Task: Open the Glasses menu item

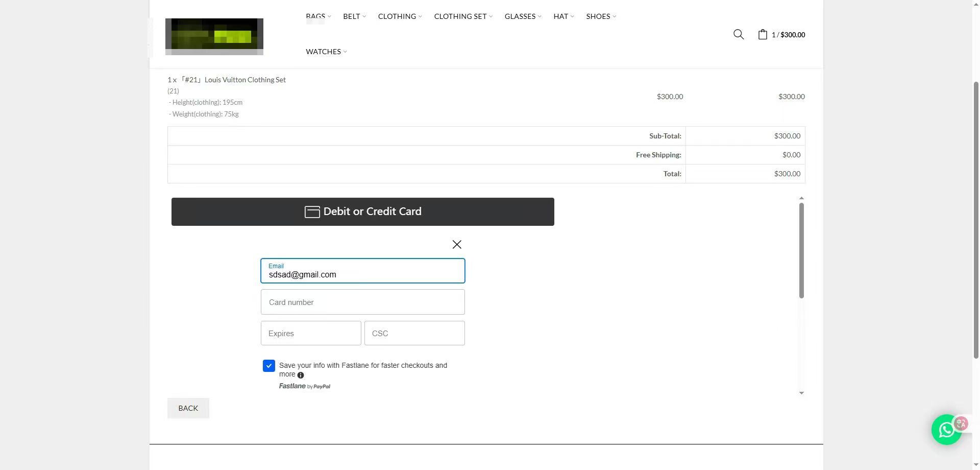Action: tap(520, 16)
